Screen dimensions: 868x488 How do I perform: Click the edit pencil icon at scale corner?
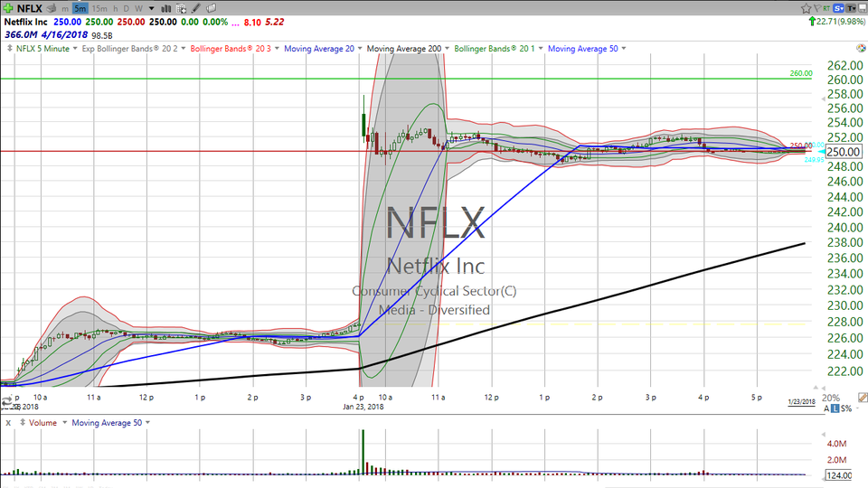tap(863, 398)
